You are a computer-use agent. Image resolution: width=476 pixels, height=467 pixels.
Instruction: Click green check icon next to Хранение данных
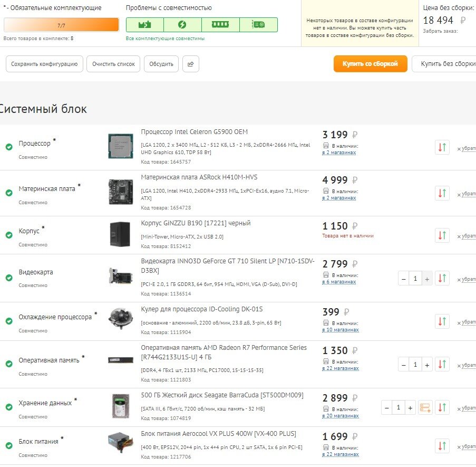point(9,407)
